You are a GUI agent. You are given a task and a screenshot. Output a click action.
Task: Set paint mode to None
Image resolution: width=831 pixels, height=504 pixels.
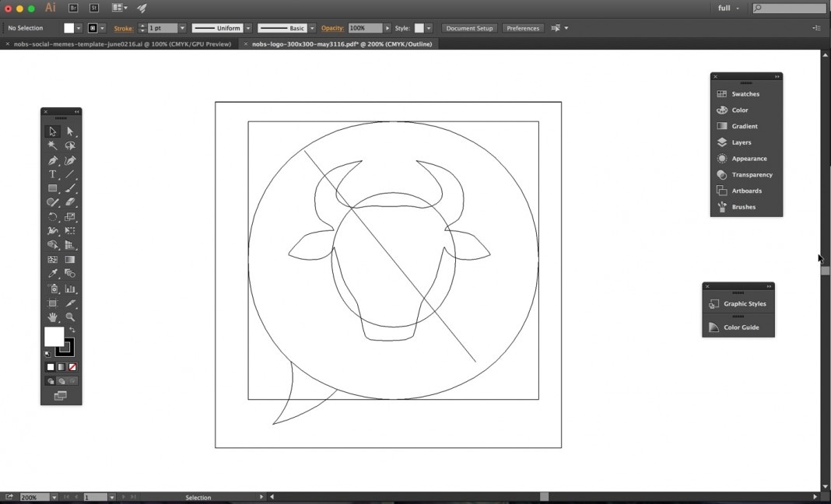[72, 367]
